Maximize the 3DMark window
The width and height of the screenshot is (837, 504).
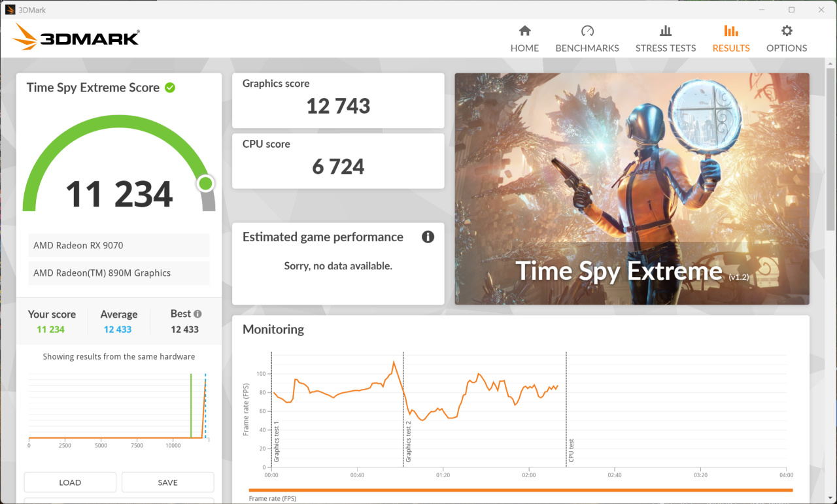pyautogui.click(x=791, y=10)
